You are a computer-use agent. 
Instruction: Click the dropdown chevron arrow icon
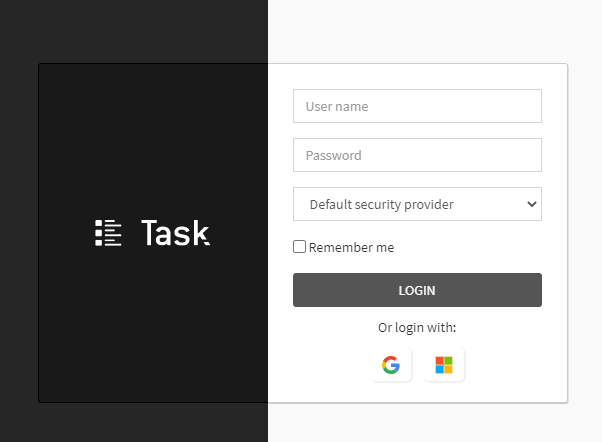pos(532,204)
